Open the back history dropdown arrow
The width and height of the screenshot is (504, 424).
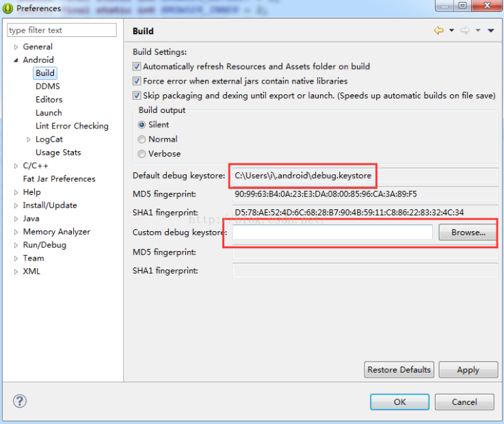(451, 31)
